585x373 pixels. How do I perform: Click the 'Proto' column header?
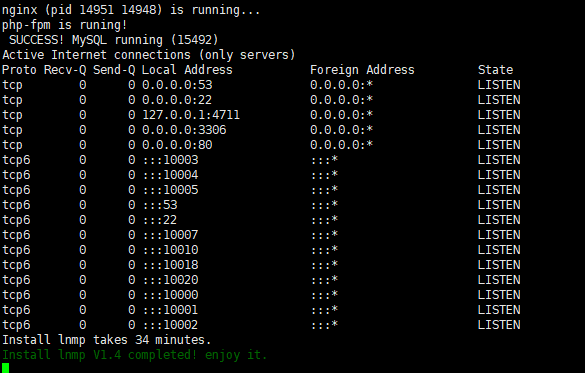(19, 70)
